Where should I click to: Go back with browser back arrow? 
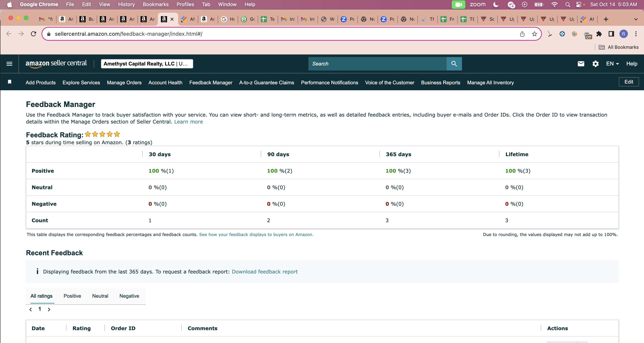coord(9,34)
